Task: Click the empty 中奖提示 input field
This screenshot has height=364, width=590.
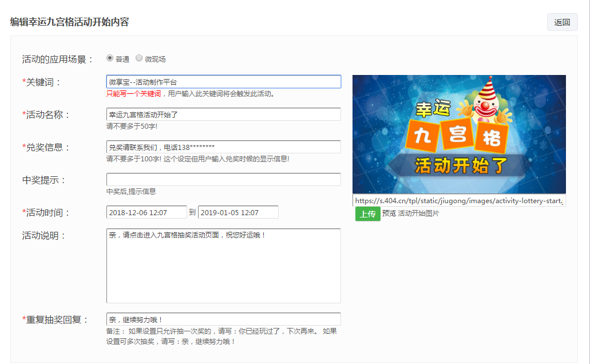Action: pos(224,180)
